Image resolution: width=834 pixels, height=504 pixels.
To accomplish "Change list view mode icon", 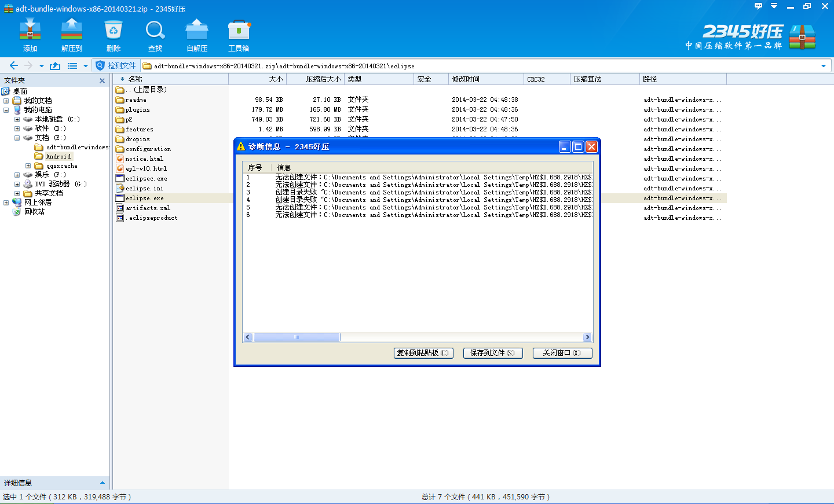I will (72, 66).
